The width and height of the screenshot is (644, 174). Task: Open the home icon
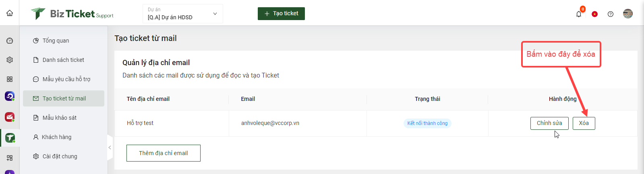(10, 13)
